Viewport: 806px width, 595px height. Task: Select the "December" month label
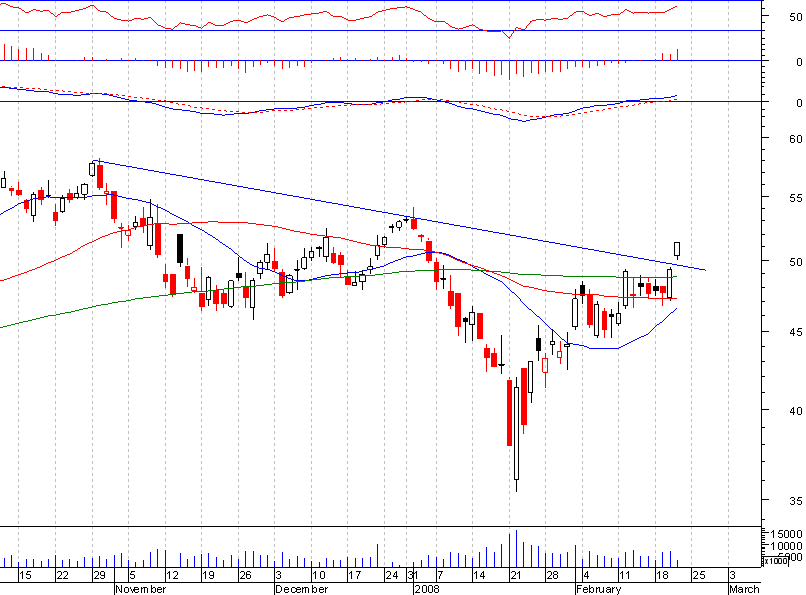tap(302, 589)
